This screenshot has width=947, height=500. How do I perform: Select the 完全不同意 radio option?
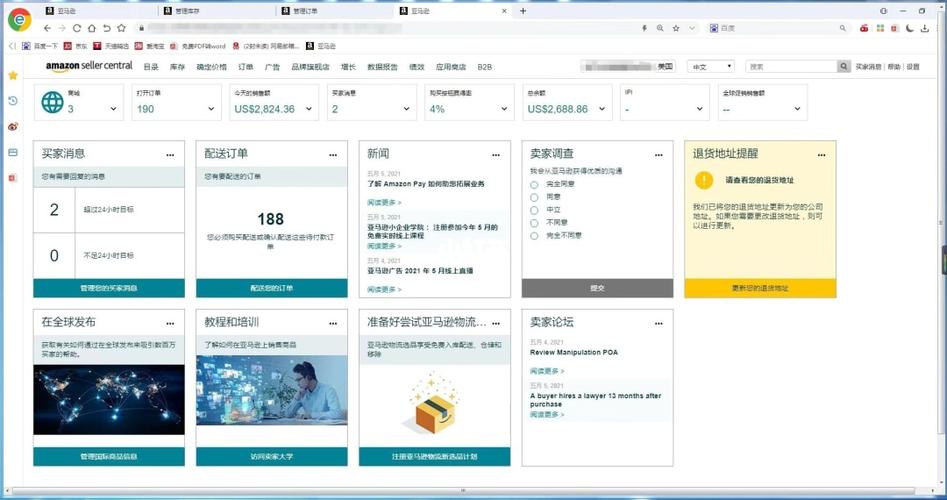534,236
